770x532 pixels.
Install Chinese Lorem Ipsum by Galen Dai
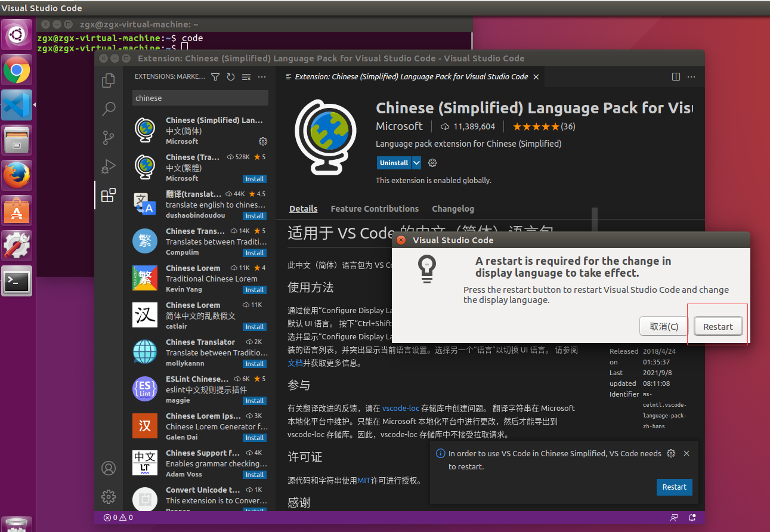(x=255, y=438)
